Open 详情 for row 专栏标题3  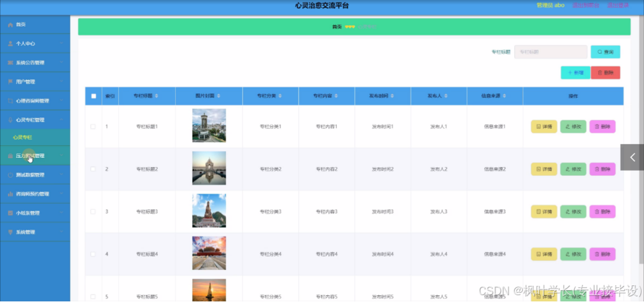click(x=544, y=212)
